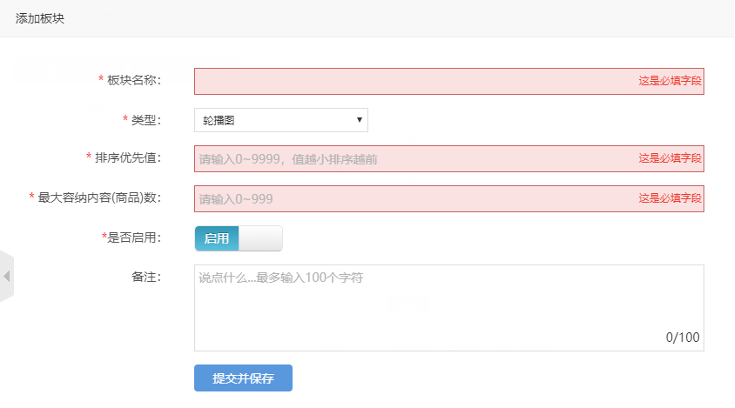Click into the 备注 textarea
The width and height of the screenshot is (735, 408).
point(449,308)
